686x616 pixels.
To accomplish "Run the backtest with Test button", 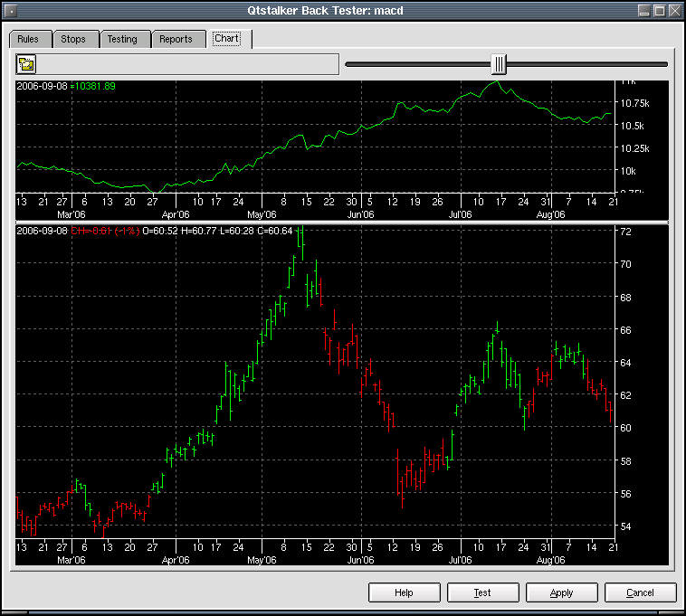I will [x=482, y=592].
